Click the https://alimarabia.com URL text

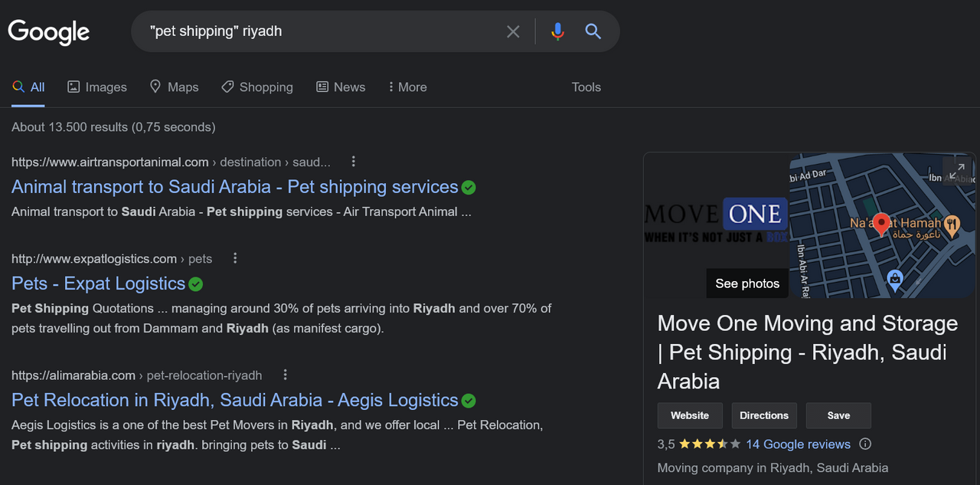click(73, 375)
